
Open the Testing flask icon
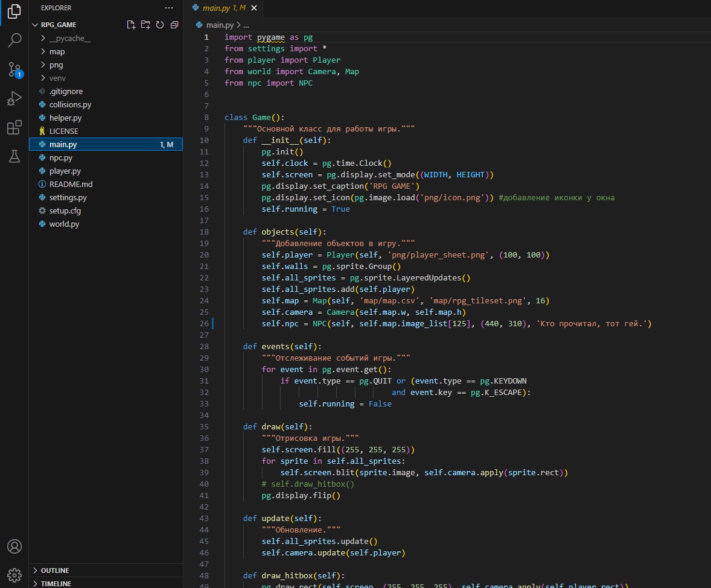[14, 156]
